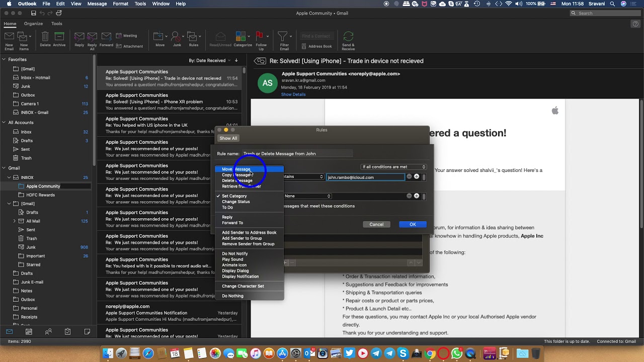Switch to People view in bottom navigation

(48, 332)
